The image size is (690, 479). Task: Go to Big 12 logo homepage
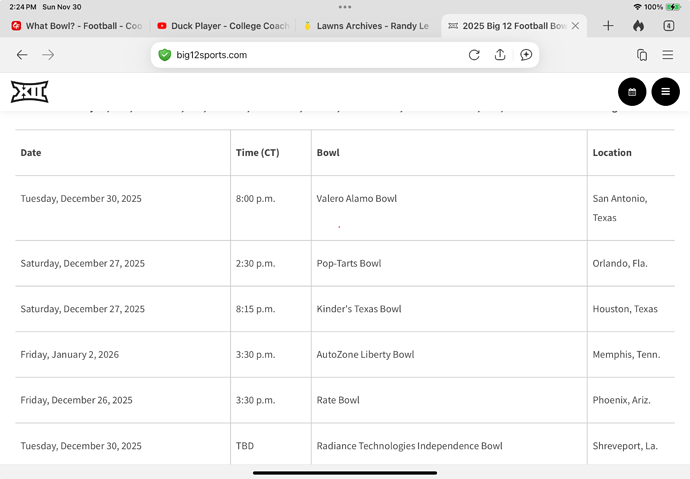[x=30, y=92]
